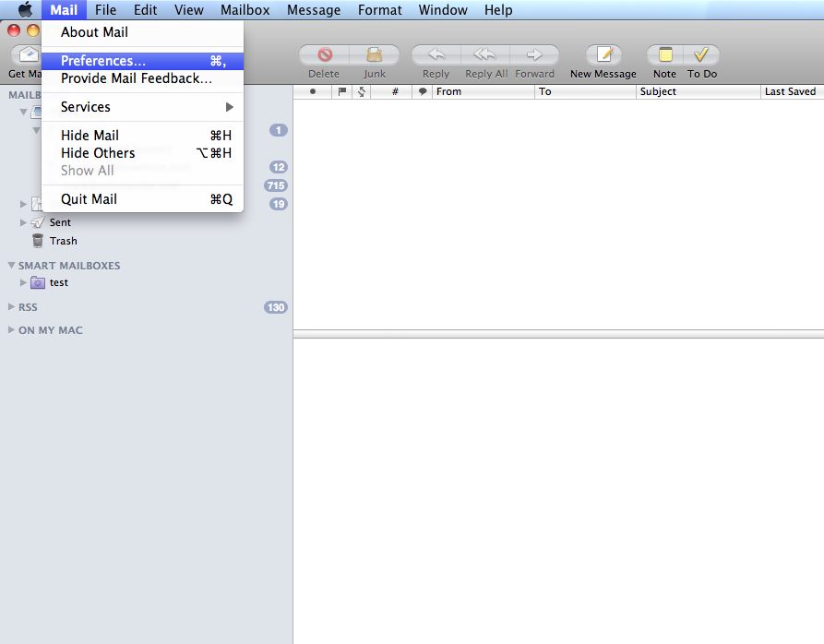Viewport: 824px width, 644px height.
Task: Click the SMART MAILBOXES section header
Action: coord(69,266)
